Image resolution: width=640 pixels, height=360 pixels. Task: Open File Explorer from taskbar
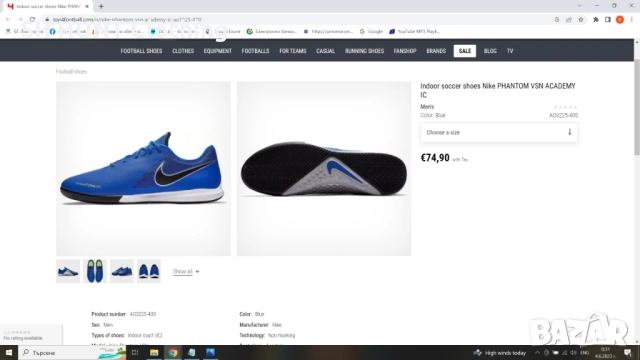tap(154, 352)
